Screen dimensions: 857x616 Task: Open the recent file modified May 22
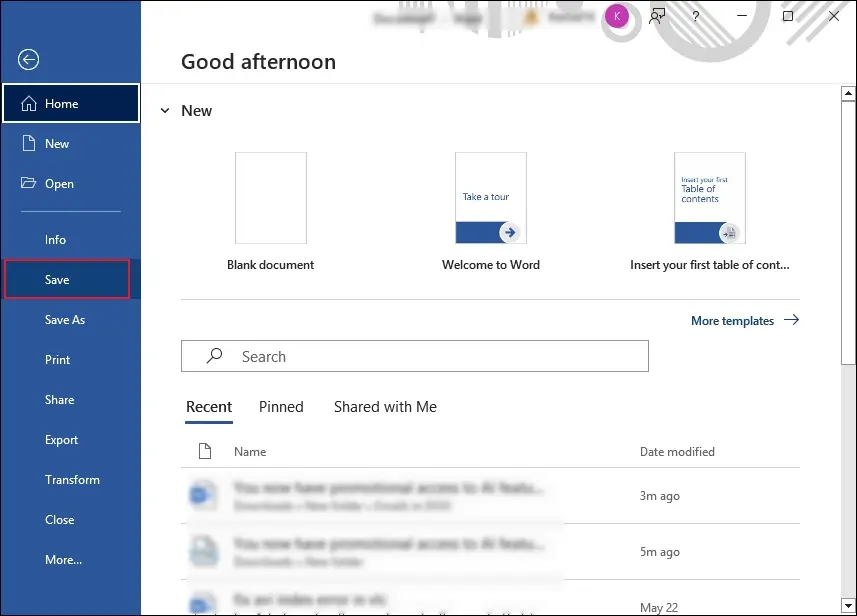tap(490, 598)
